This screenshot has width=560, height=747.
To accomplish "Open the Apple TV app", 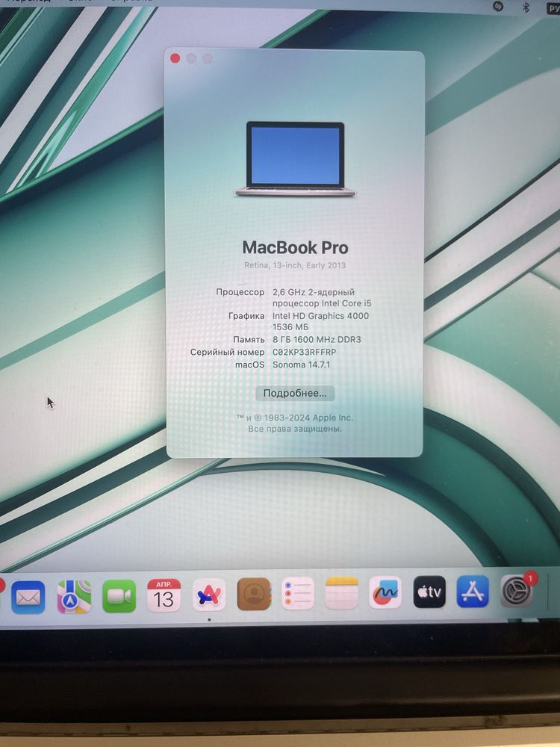I will click(x=429, y=592).
